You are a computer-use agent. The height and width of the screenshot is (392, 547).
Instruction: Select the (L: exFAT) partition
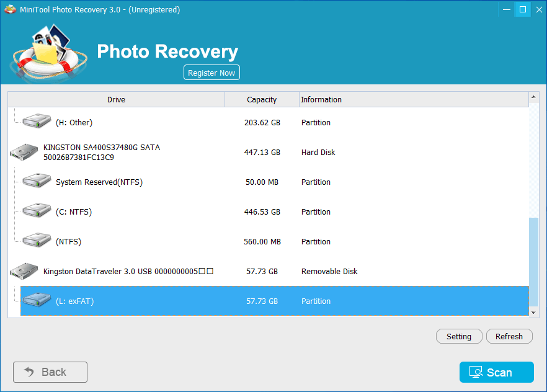coord(275,301)
